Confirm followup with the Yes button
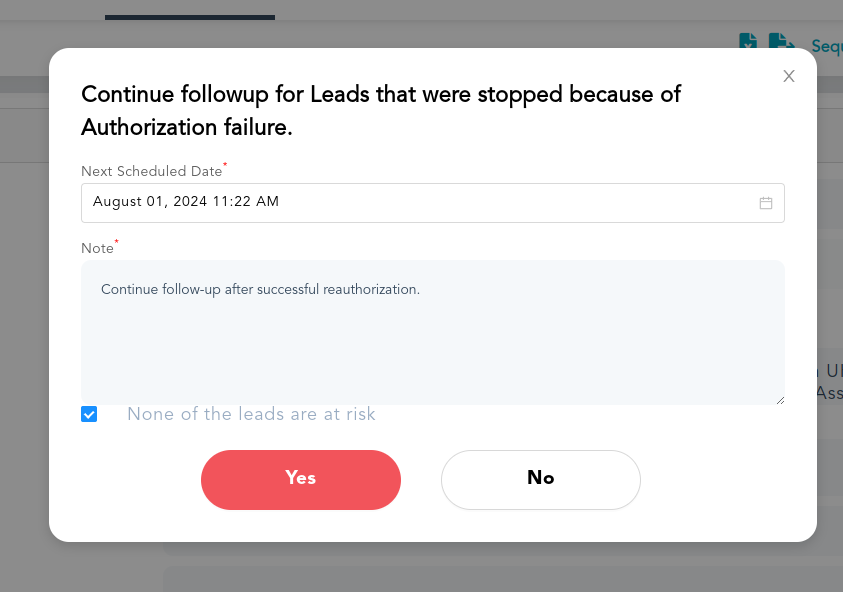 point(301,480)
